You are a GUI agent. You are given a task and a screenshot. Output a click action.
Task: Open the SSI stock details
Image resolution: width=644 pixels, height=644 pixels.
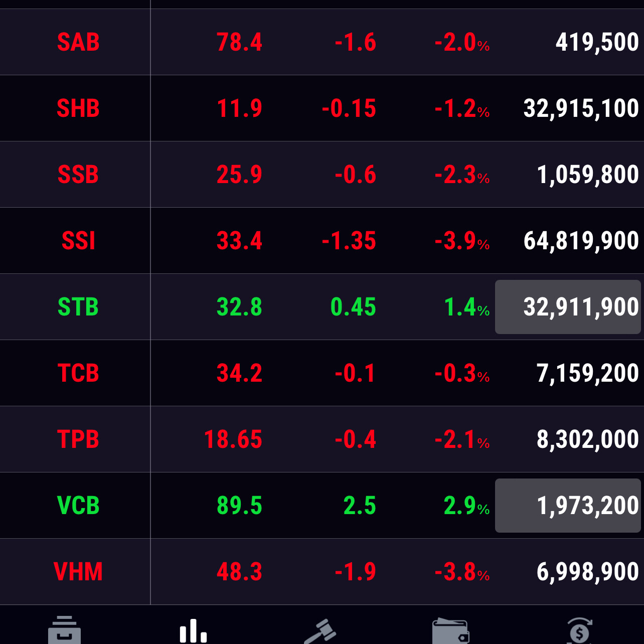pos(78,241)
